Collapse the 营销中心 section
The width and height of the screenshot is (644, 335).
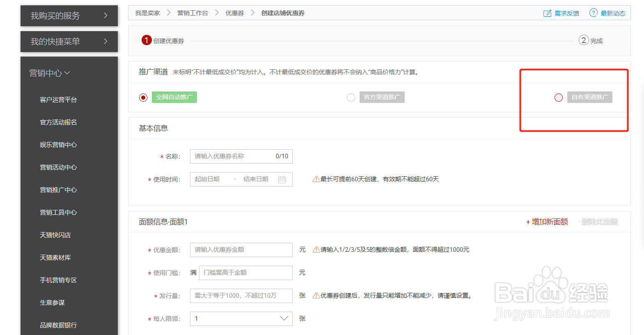coord(50,73)
